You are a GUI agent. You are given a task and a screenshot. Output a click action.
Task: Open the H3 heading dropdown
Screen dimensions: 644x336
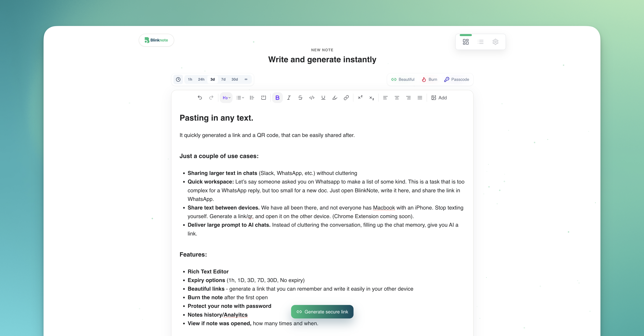tap(226, 98)
